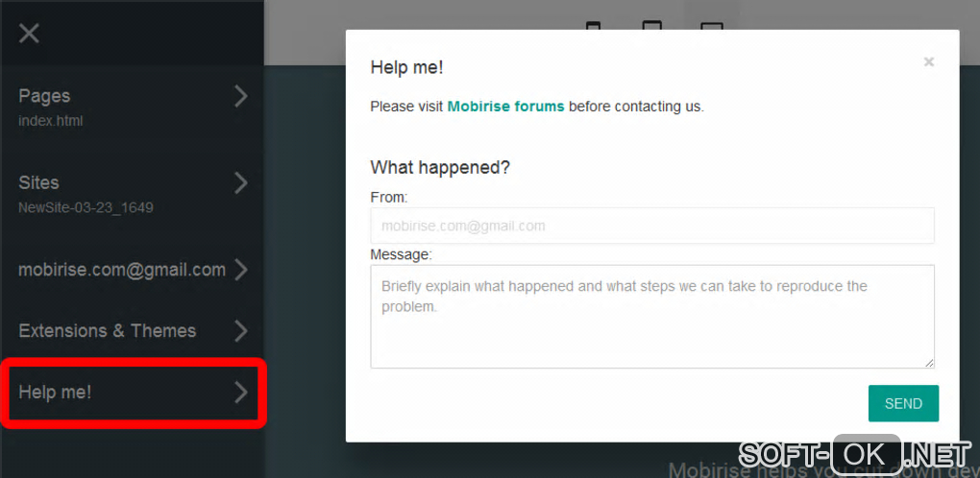Switch to mobile phone preview icon

click(x=593, y=26)
